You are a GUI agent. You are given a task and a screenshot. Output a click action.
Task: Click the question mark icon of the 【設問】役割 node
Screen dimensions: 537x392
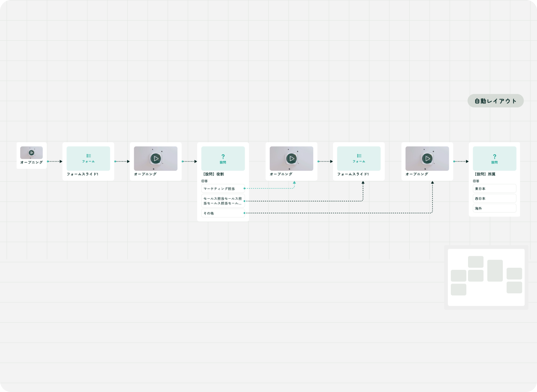click(223, 157)
